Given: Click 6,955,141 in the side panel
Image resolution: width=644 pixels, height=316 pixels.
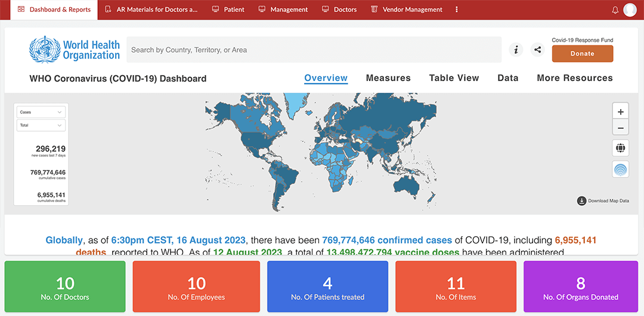Looking at the screenshot, I should click(51, 195).
